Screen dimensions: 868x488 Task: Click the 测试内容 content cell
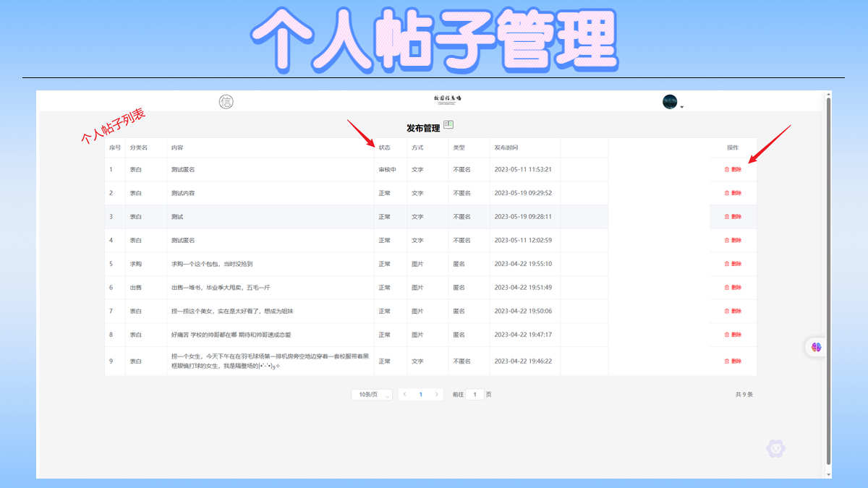pyautogui.click(x=183, y=193)
